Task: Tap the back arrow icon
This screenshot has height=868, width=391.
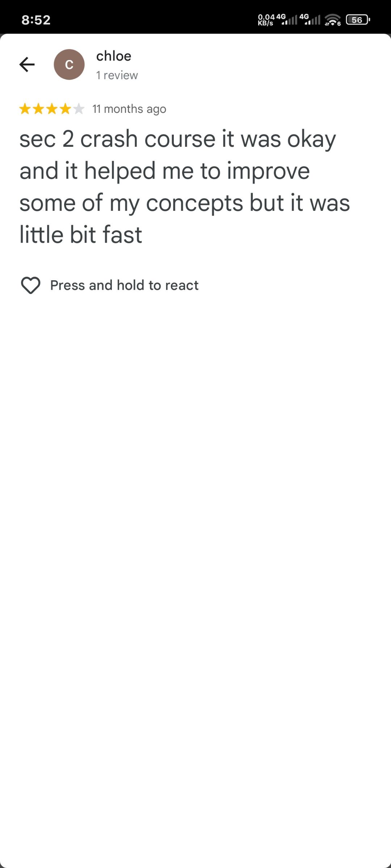Action: [27, 65]
